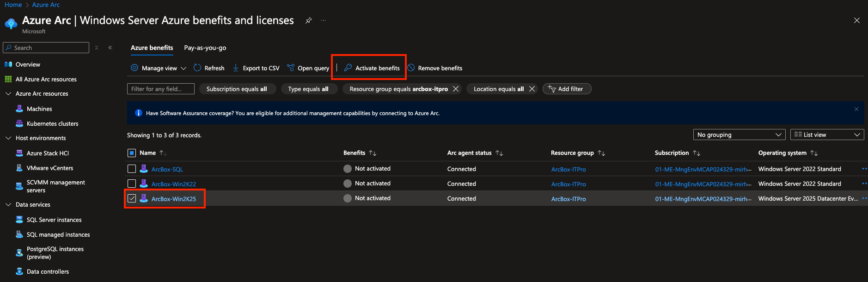Image resolution: width=868 pixels, height=282 pixels.
Task: Open row menu for ArcBox-Win2K25
Action: 864,198
